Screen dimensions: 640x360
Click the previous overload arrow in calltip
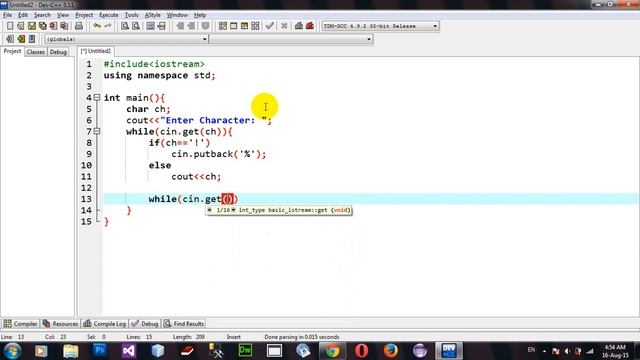(209, 210)
